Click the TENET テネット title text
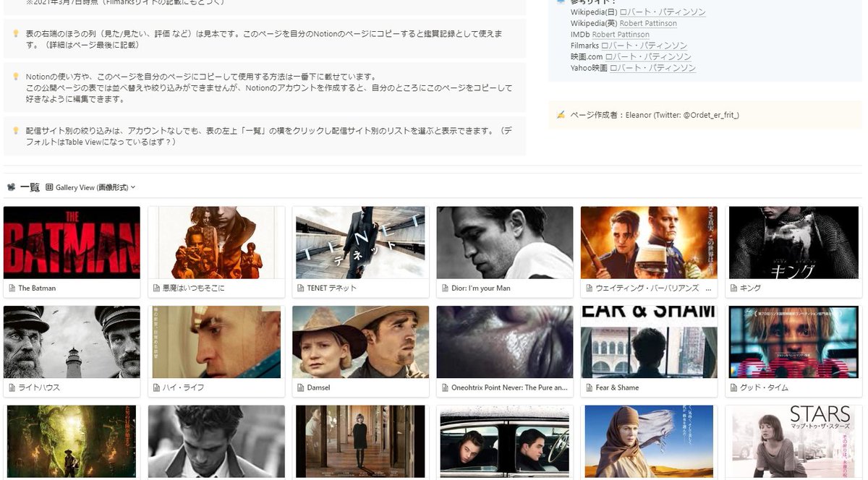868x480 pixels. [x=332, y=288]
